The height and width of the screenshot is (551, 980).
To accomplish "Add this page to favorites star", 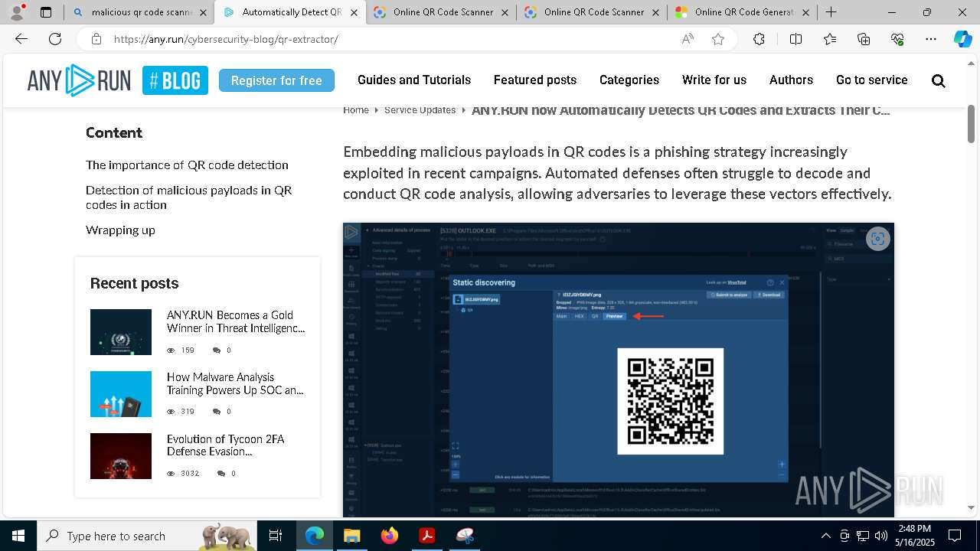I will pos(718,39).
